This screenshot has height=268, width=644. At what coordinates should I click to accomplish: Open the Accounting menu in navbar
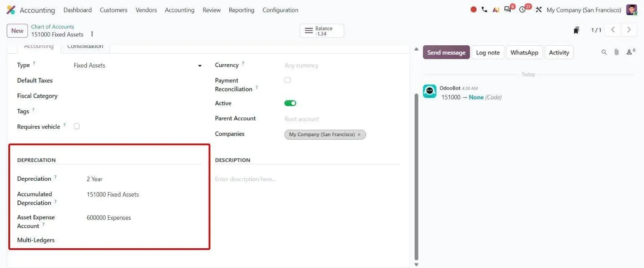(x=179, y=10)
